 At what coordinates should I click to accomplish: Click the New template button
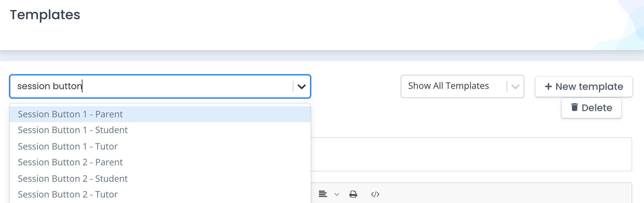[584, 86]
